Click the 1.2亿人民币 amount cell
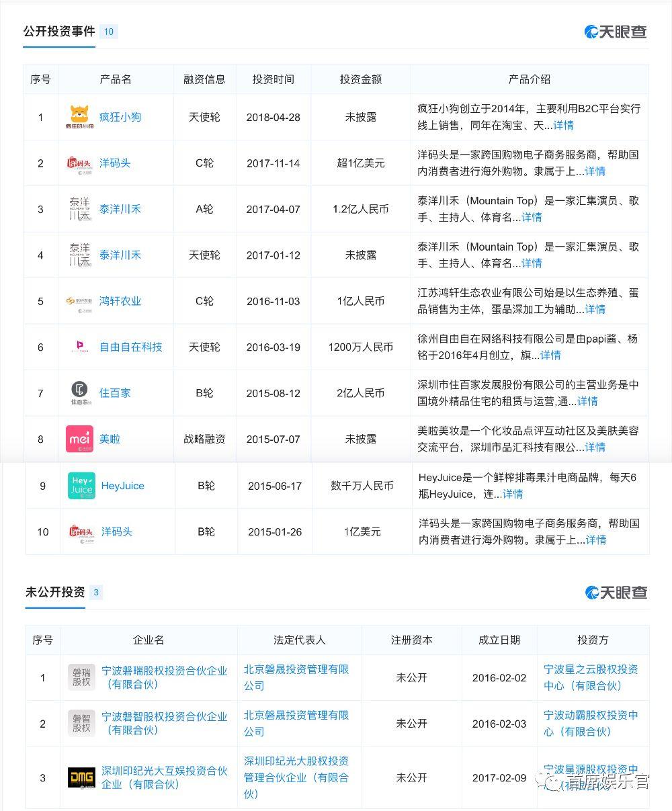Screen dimensions: 672x811 (361, 209)
